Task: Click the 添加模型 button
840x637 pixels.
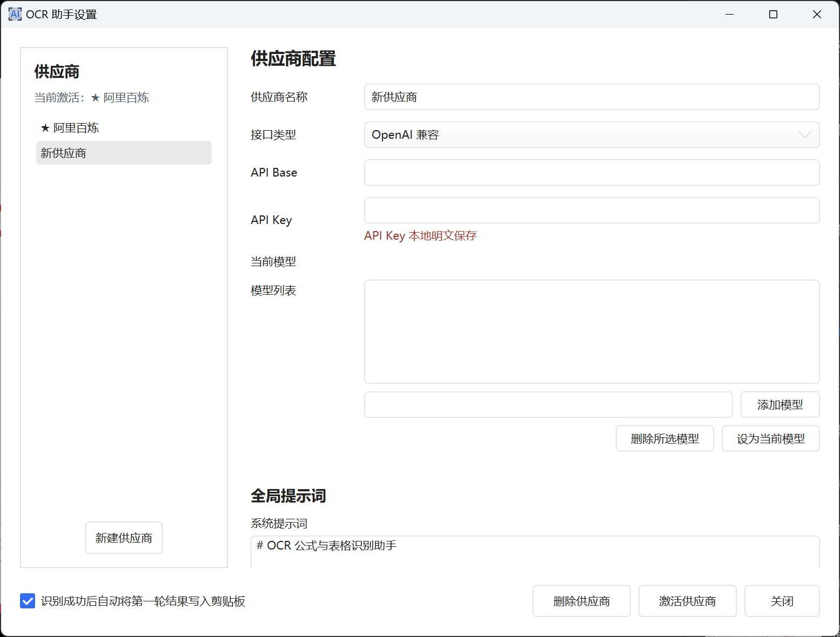Action: (x=780, y=405)
